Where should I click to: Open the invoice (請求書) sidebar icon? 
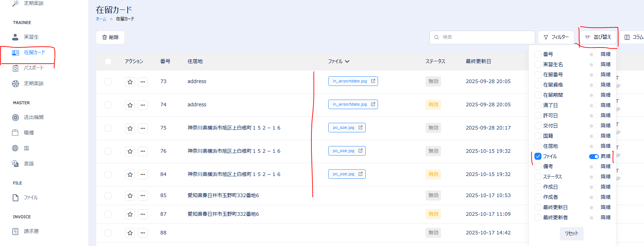(x=15, y=231)
